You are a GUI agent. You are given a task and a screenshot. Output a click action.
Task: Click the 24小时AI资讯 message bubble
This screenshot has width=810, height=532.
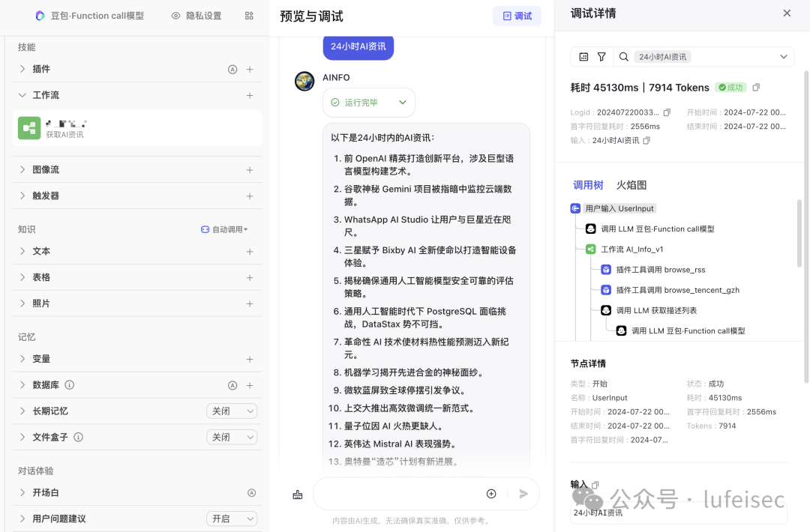[x=358, y=46]
